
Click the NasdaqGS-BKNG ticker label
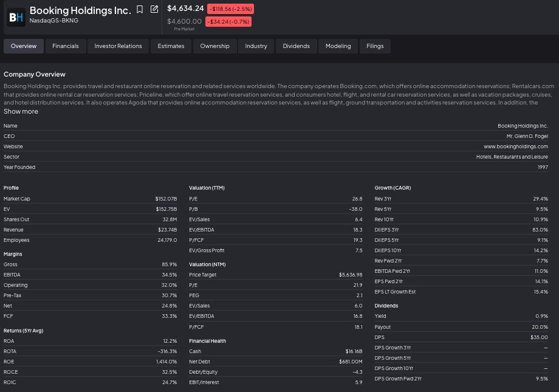[x=54, y=21]
